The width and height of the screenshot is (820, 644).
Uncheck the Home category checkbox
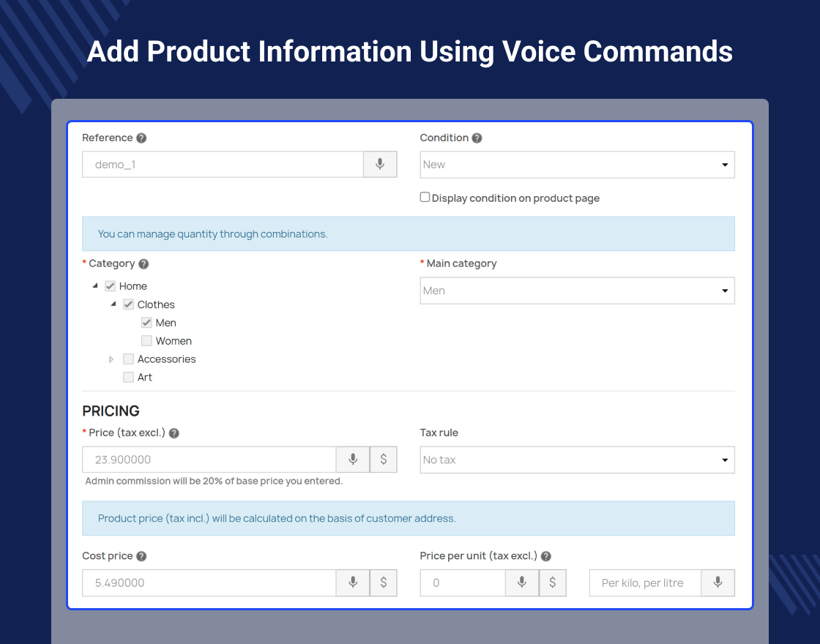point(110,286)
